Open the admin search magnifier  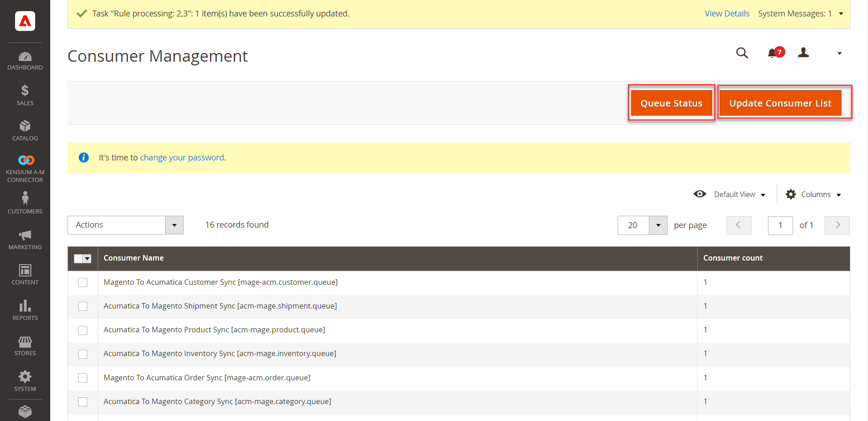742,53
